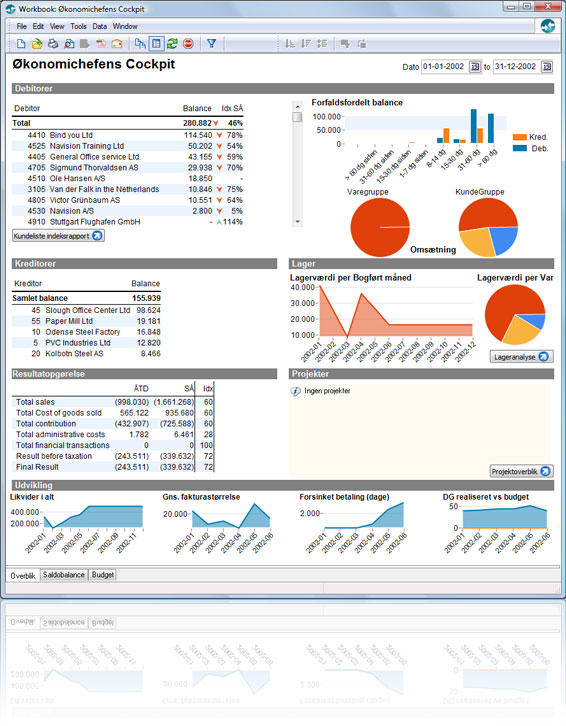Select debitor row Bind you Ltd
Screen dimensions: 566x726
click(x=128, y=135)
